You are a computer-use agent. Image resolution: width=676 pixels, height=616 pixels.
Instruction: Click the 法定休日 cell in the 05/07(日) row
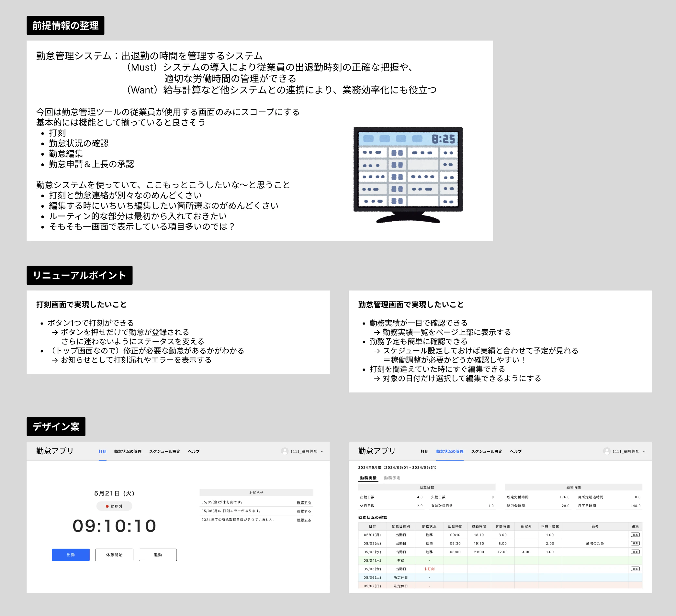tap(401, 586)
